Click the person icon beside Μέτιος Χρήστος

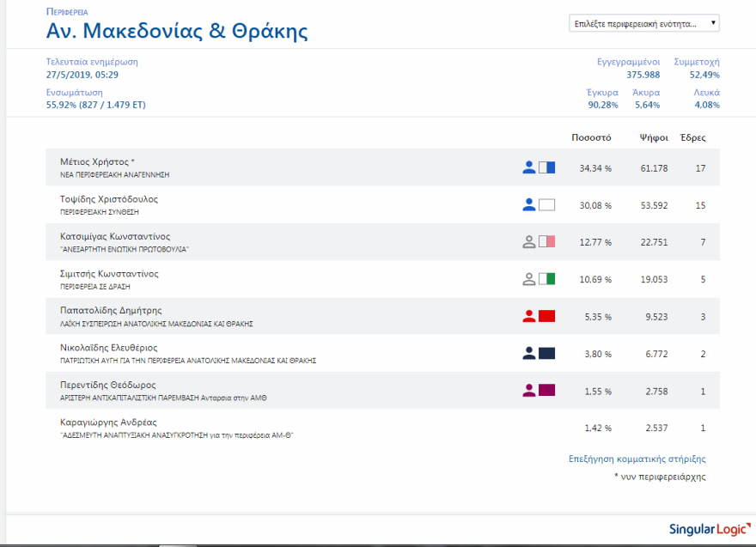click(x=529, y=167)
